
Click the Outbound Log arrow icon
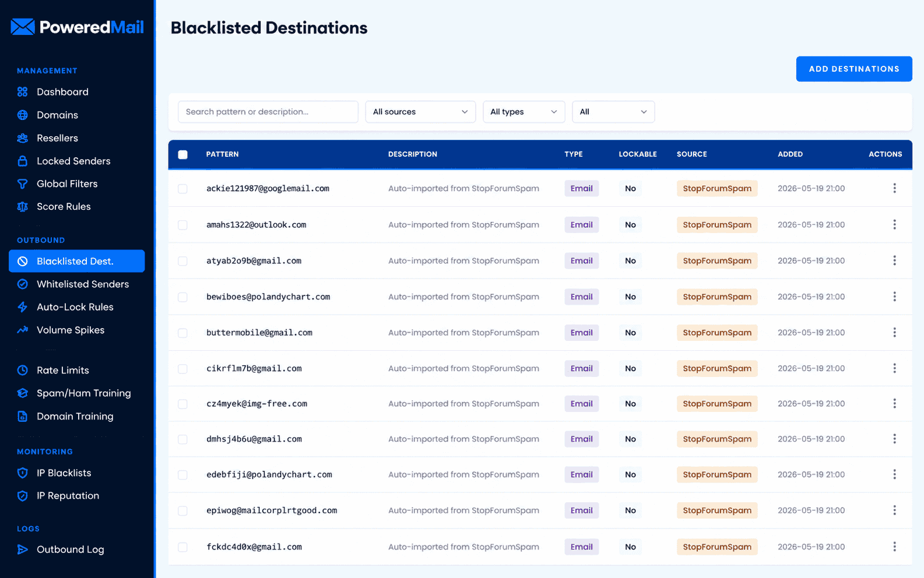pyautogui.click(x=23, y=549)
